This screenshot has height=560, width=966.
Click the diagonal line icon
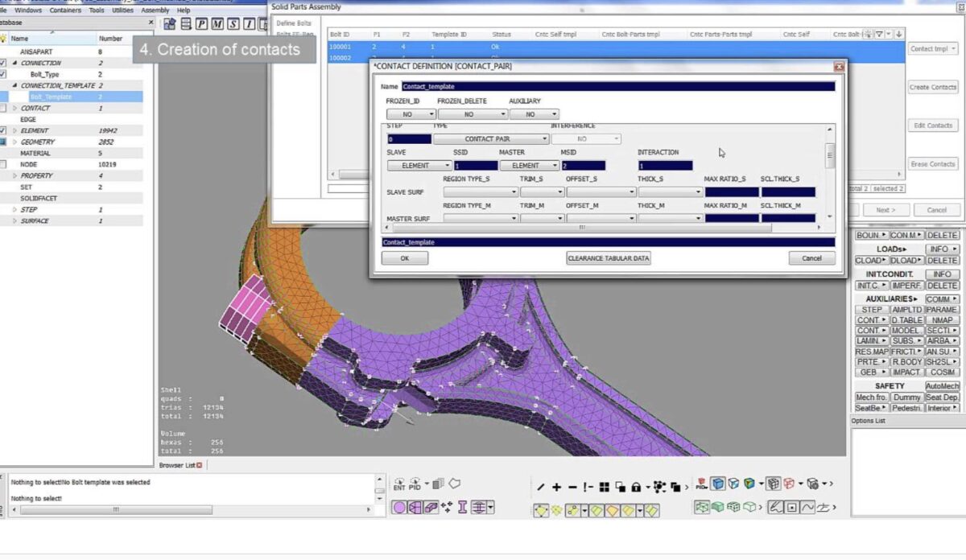tap(541, 487)
